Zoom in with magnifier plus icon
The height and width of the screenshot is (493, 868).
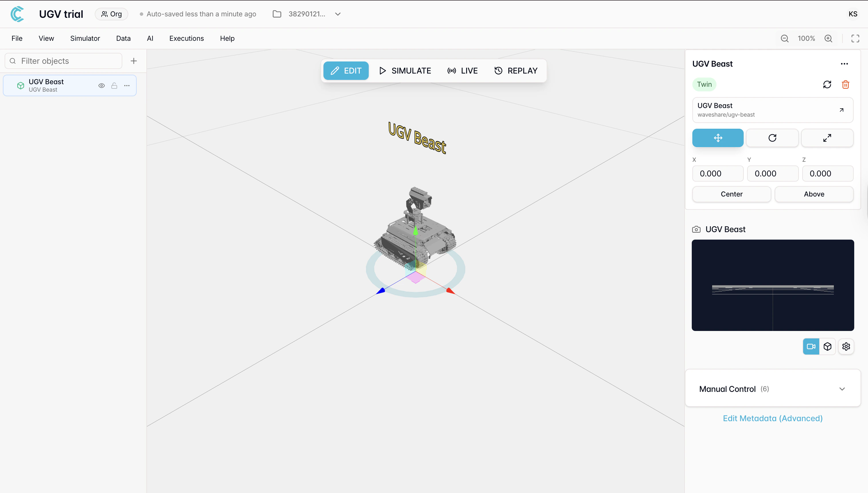(x=828, y=38)
